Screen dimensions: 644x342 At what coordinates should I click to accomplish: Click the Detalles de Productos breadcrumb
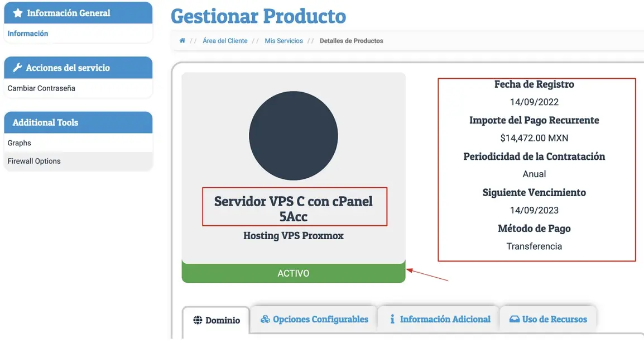tap(351, 41)
